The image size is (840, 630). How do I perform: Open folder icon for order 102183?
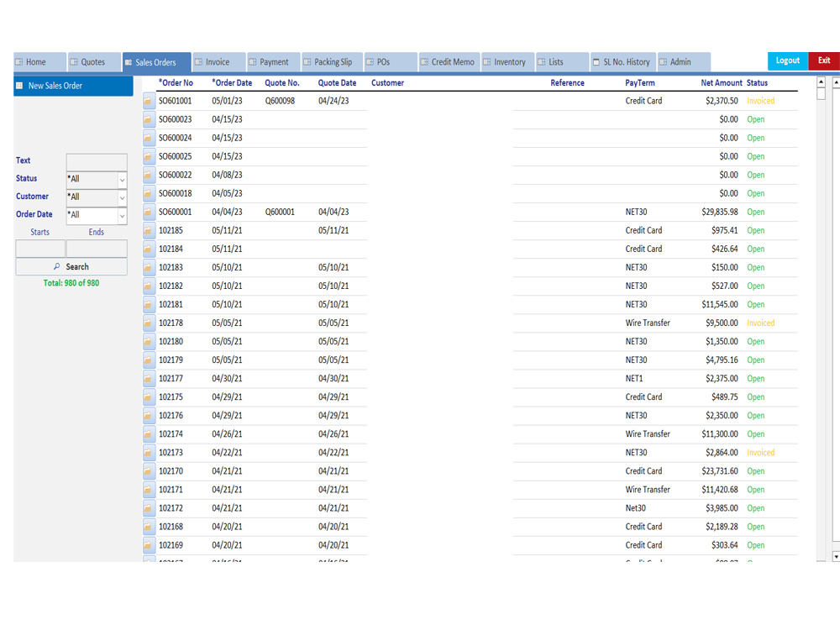pos(149,268)
